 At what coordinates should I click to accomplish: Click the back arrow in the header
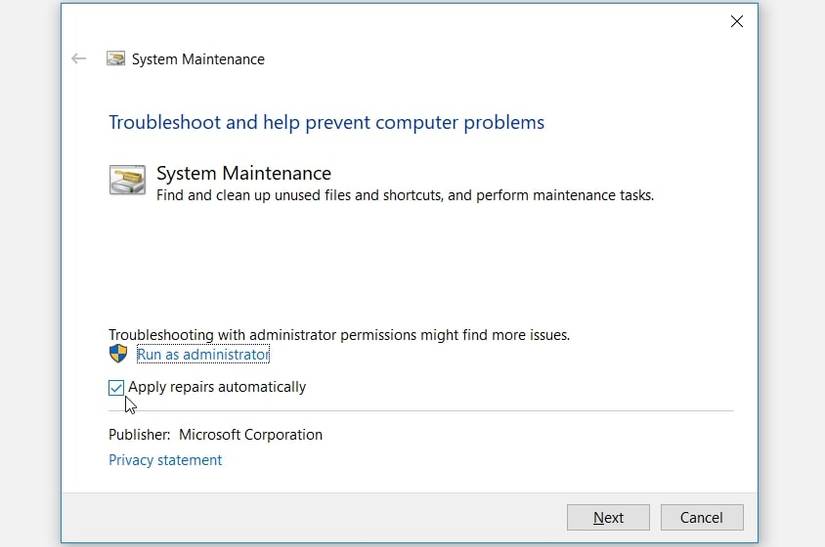click(x=79, y=59)
